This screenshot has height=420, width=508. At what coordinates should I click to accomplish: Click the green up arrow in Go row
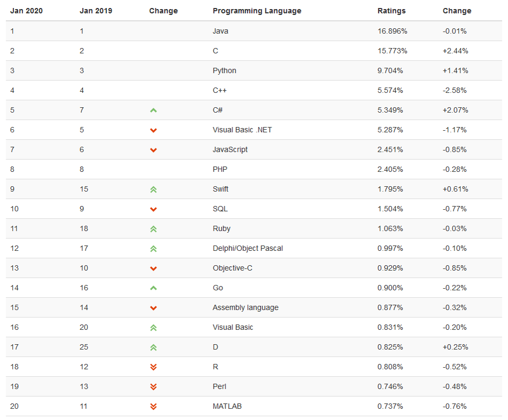point(153,288)
